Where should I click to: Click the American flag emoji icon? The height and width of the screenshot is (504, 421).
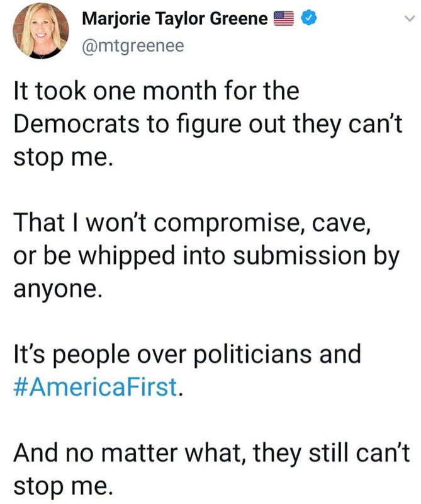[285, 20]
